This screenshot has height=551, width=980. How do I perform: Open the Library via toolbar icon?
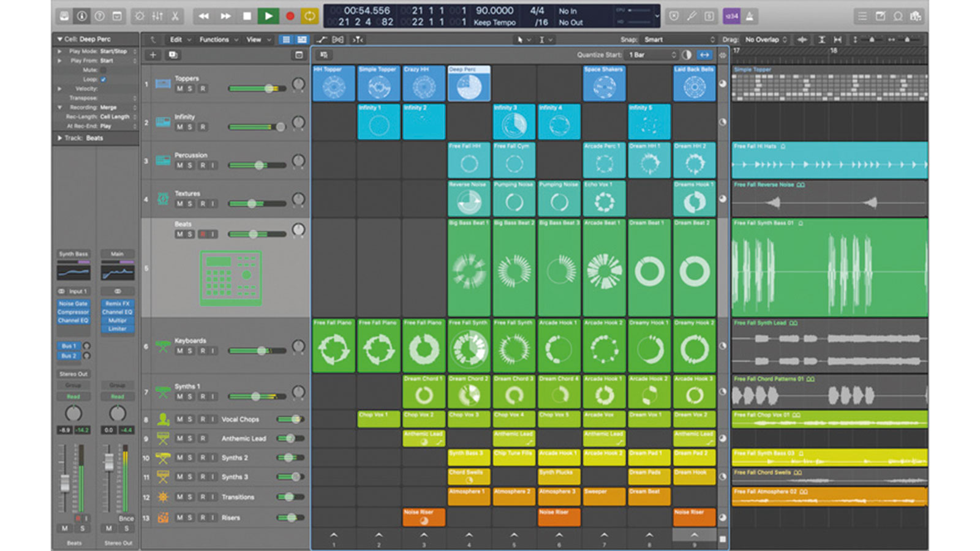(x=64, y=17)
